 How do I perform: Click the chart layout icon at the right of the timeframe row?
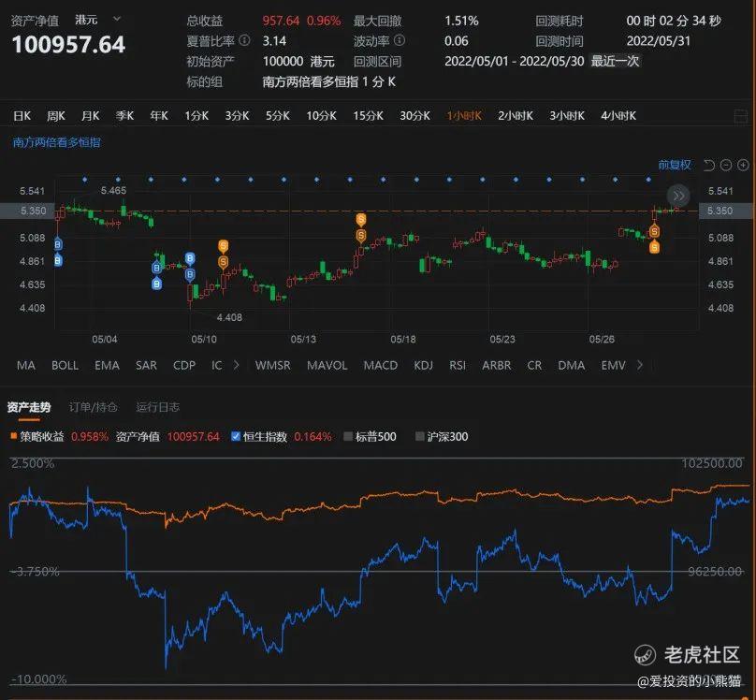point(741,116)
